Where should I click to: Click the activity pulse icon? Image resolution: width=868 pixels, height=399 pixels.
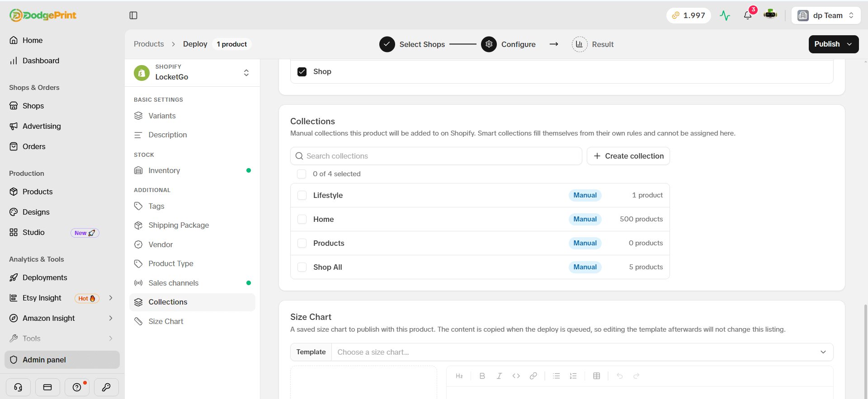[725, 15]
